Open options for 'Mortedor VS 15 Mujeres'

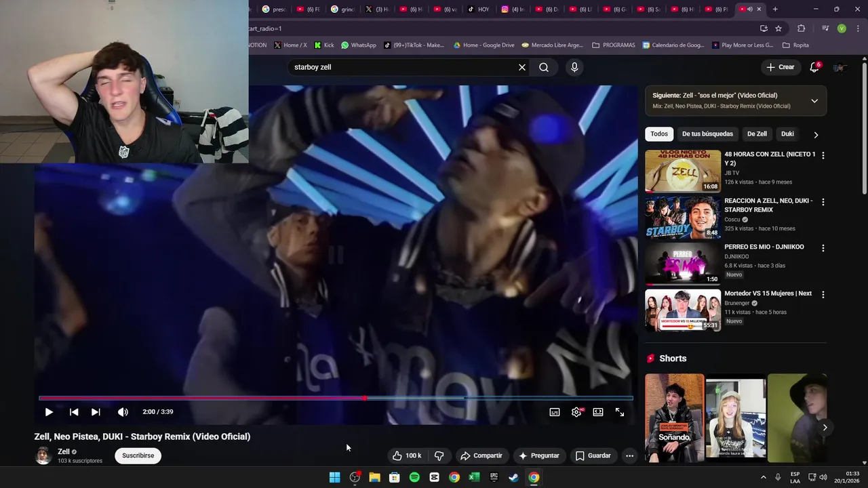pos(823,295)
